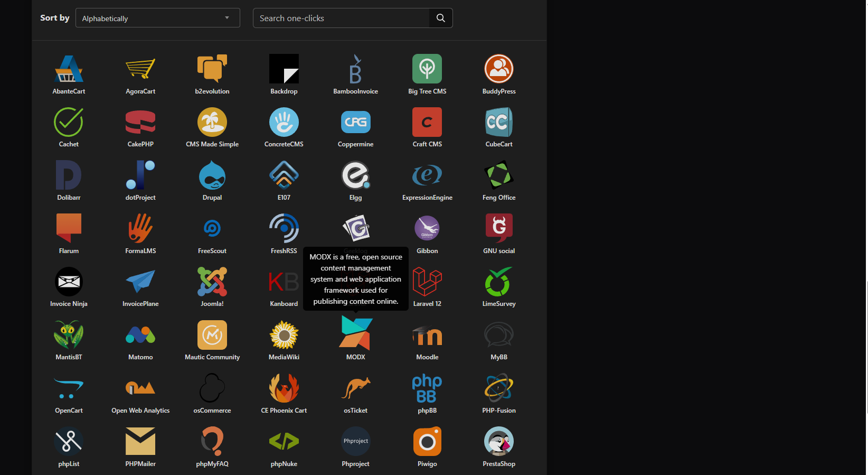Open the Matomo analytics icon
868x475 pixels.
tap(140, 335)
